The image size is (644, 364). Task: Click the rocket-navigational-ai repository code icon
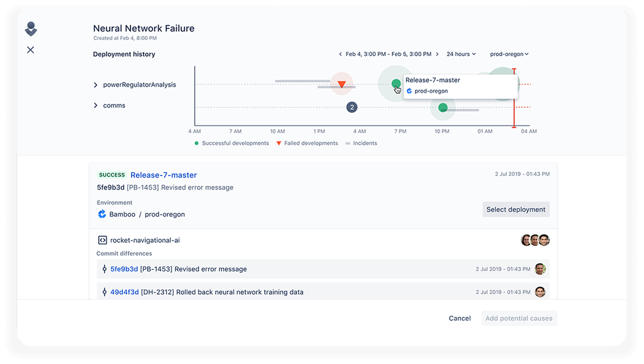(102, 239)
